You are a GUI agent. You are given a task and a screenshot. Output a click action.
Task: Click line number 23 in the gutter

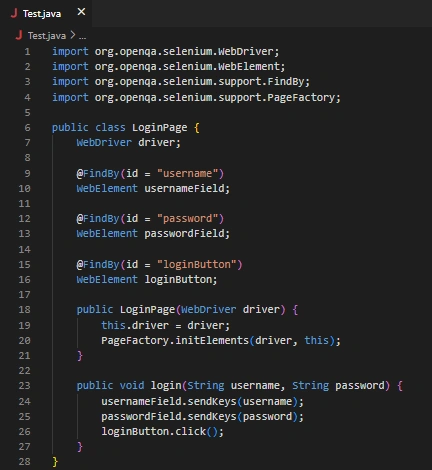[x=24, y=386]
